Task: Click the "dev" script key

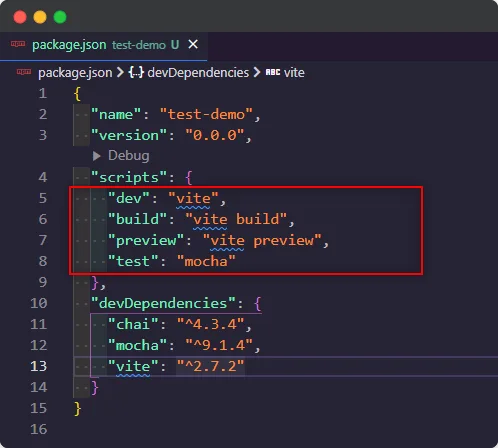Action: click(x=129, y=198)
